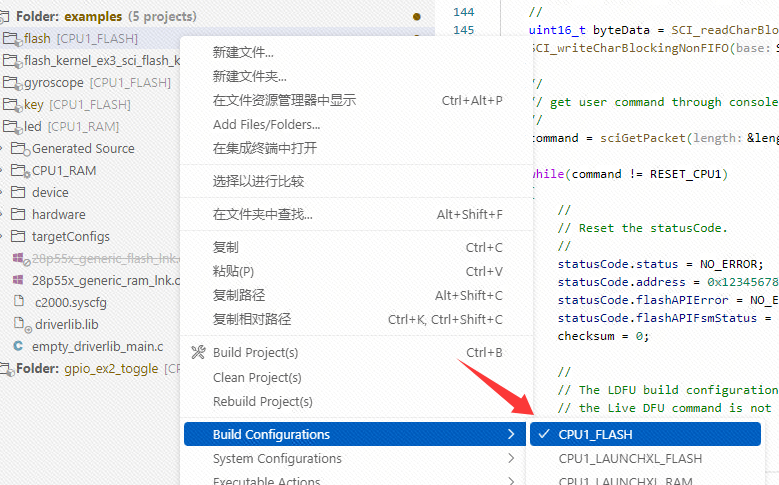Click the gpio_ex2_toggle folder icon
The width and height of the screenshot is (779, 485).
(6, 368)
